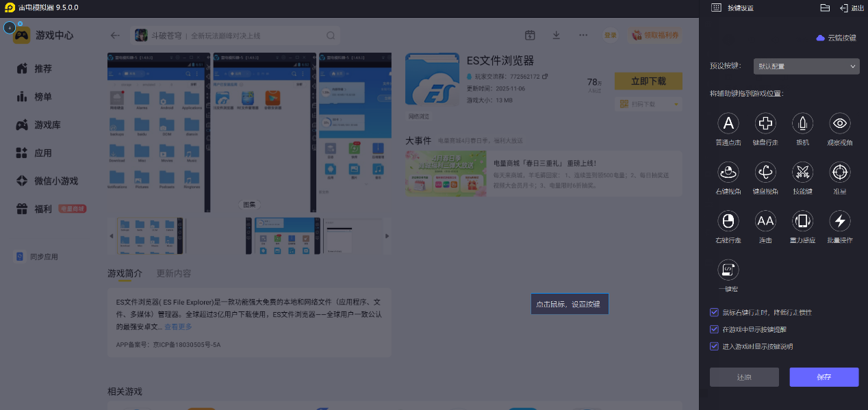
Task: Copy the player group number 772562172
Action: 545,77
